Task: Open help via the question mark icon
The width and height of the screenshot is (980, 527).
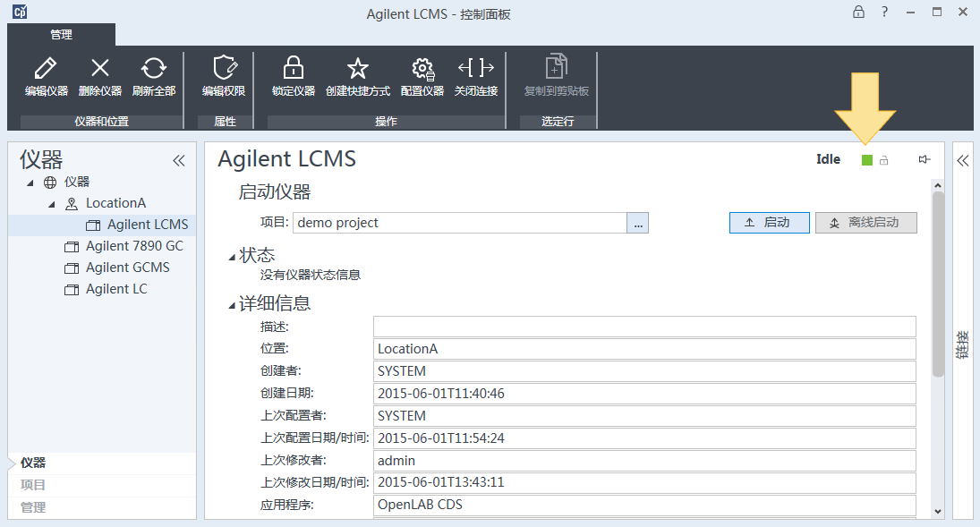Action: tap(884, 12)
